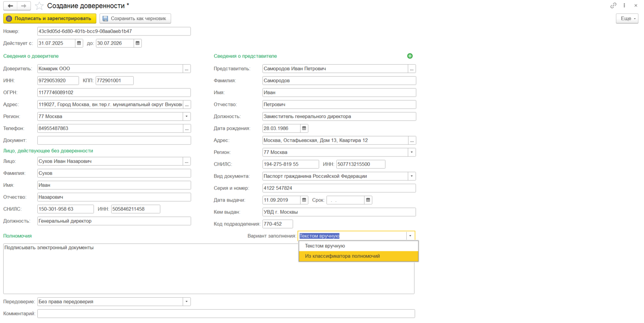Go back with the left arrow button
The height and width of the screenshot is (323, 644).
(10, 6)
